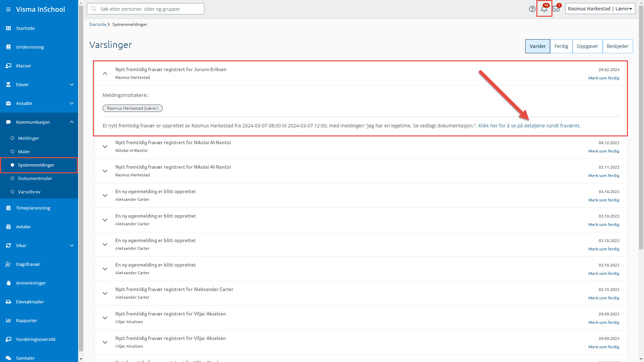644x362 pixels.
Task: Click the Timeplanvisning calendar icon
Action: [x=8, y=208]
